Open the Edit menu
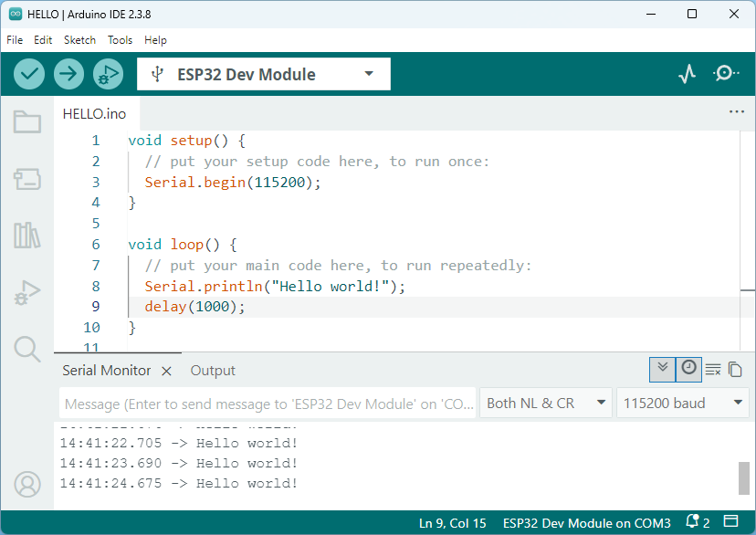Screen dimensions: 756x535 tap(42, 40)
